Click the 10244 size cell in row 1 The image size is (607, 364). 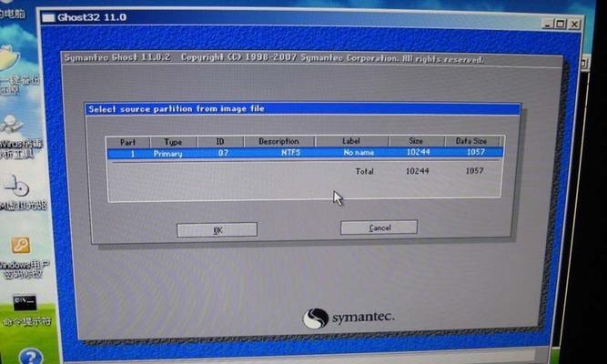419,152
